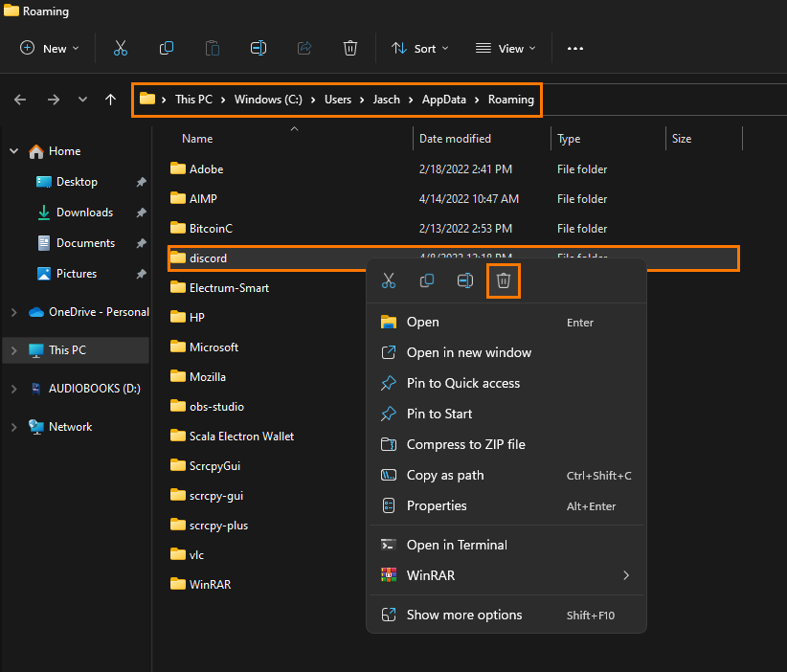
Task: Open the View dropdown menu
Action: click(506, 49)
